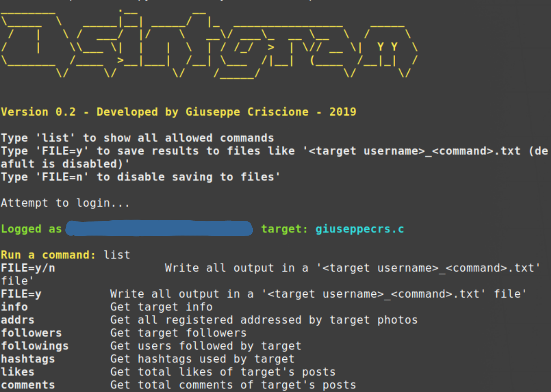Click the 'info' command name

(x=15, y=307)
